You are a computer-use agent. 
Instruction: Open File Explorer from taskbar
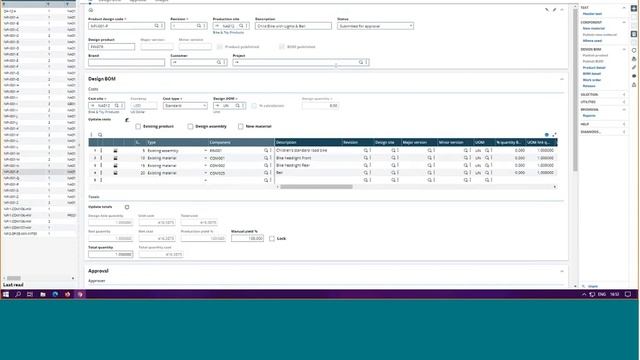[x=43, y=294]
